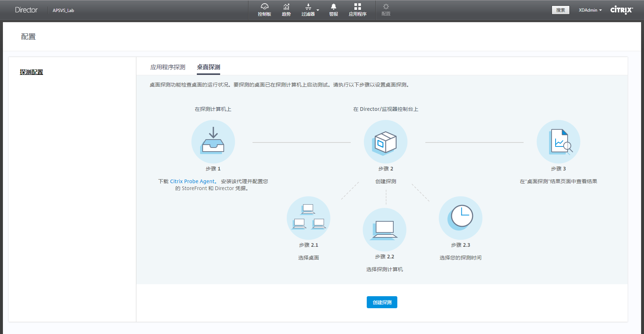The image size is (644, 334).
Task: Click the step 3 report magnifier icon
Action: pos(558,142)
